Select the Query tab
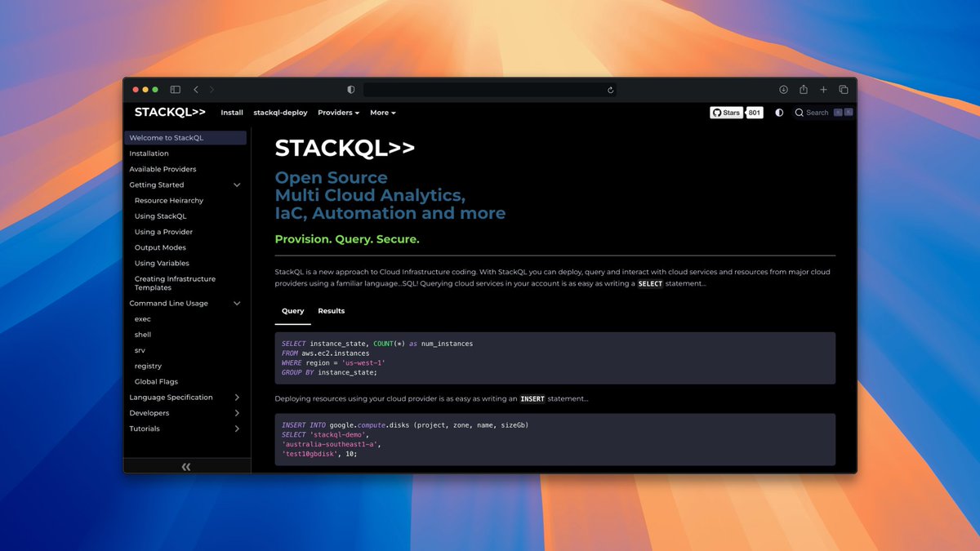The height and width of the screenshot is (551, 980). pos(293,311)
